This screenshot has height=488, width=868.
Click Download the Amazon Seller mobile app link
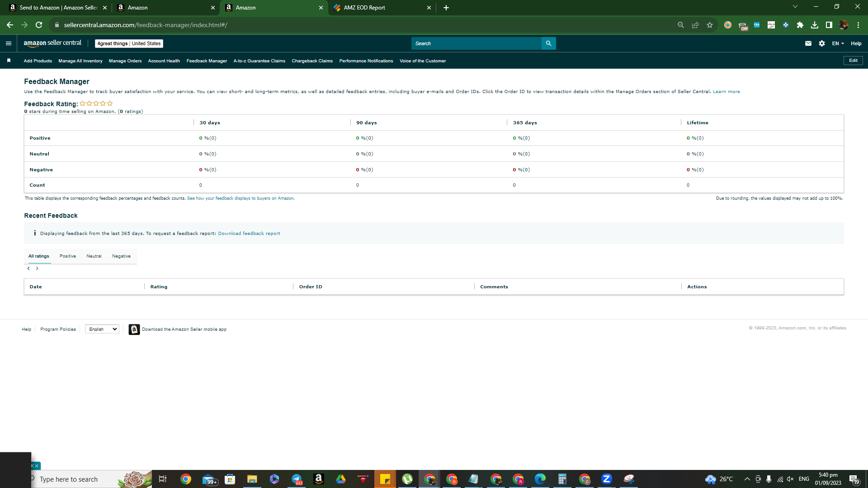(184, 329)
